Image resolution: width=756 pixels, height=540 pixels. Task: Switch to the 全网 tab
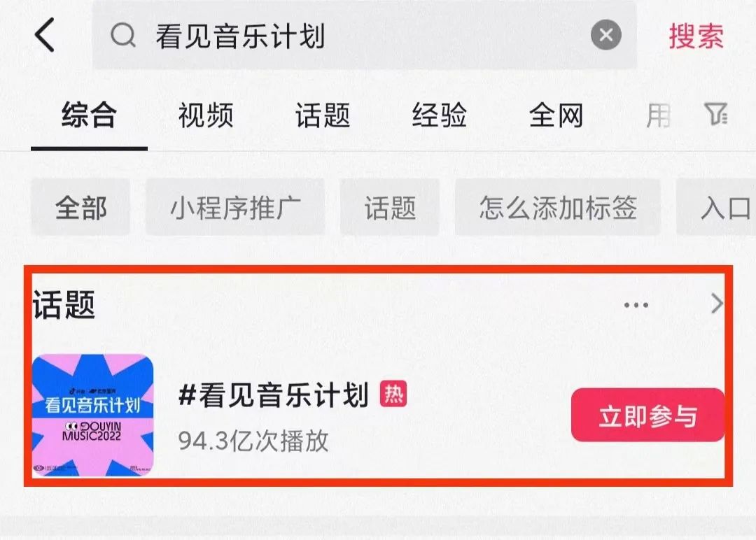[556, 115]
